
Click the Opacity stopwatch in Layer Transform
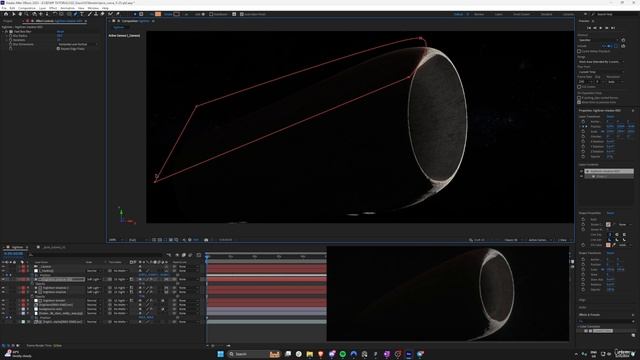pyautogui.click(x=583, y=156)
